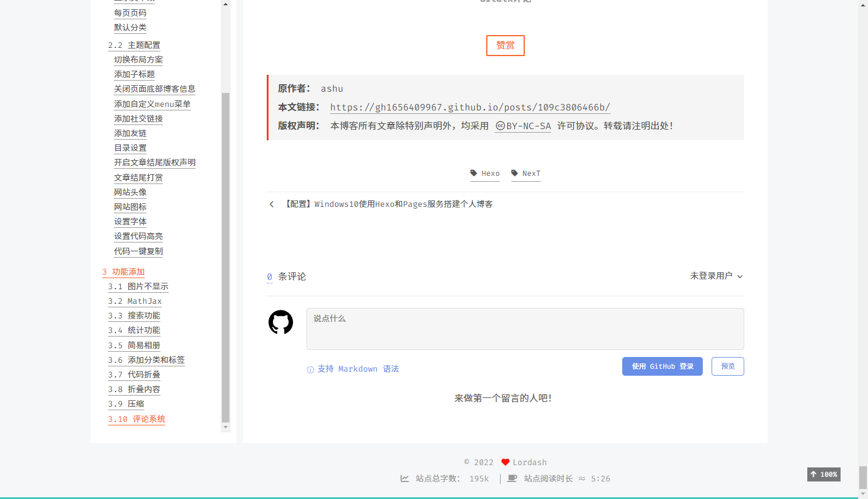Click the chart icon beside 站点总字数

click(x=405, y=478)
